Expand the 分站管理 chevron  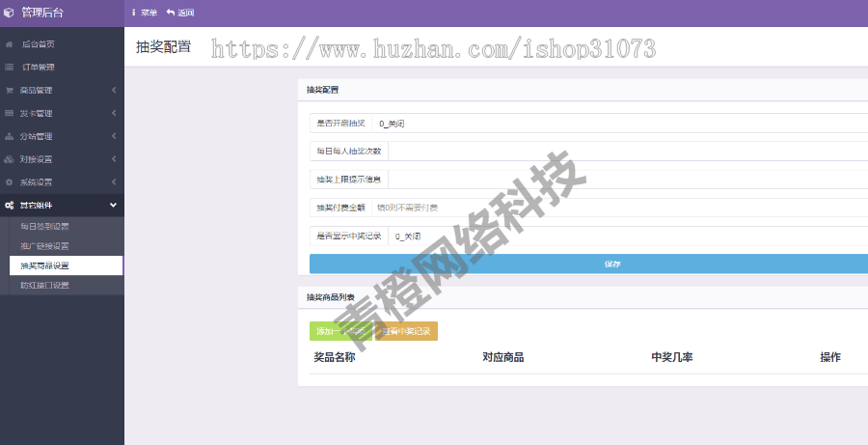114,136
